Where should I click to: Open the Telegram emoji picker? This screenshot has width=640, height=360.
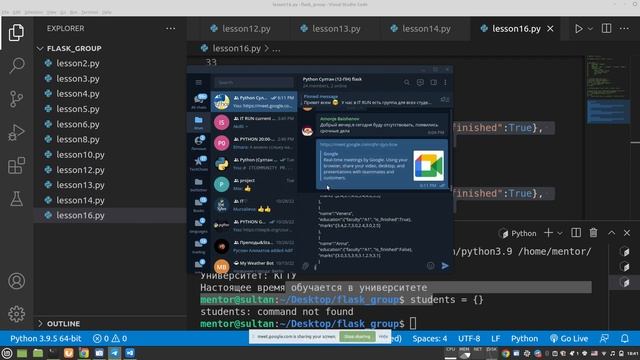point(431,266)
